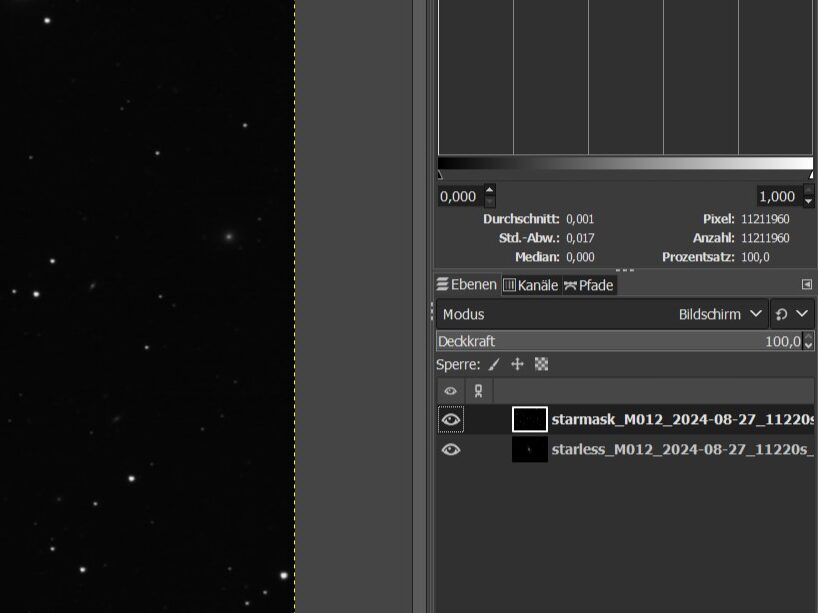The width and height of the screenshot is (818, 613).
Task: Click the histogram lower value field 0,000
Action: pos(460,197)
